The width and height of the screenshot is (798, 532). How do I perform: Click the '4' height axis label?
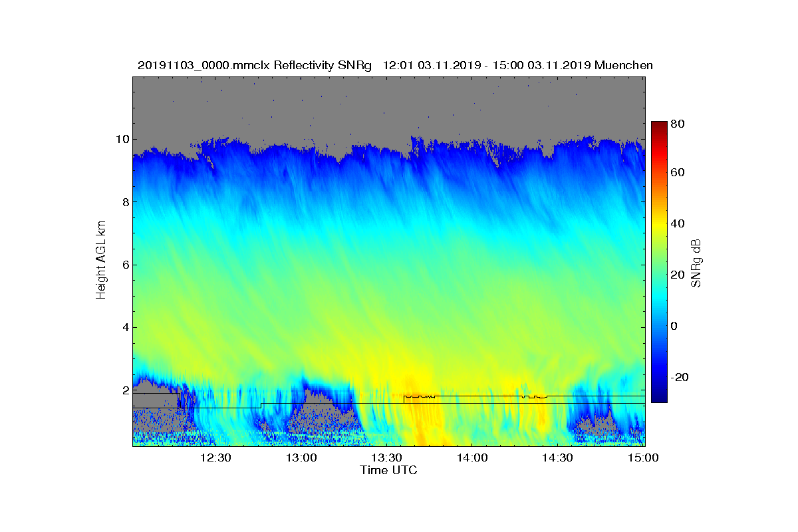pos(124,327)
